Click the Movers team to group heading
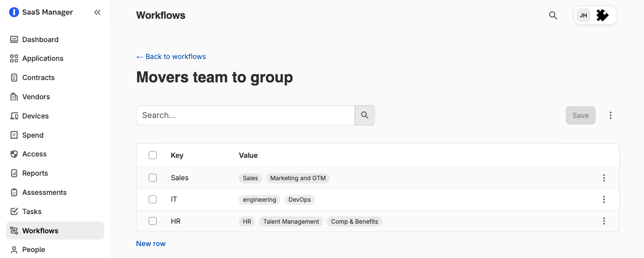Viewport: 644px width, 258px height. click(214, 77)
